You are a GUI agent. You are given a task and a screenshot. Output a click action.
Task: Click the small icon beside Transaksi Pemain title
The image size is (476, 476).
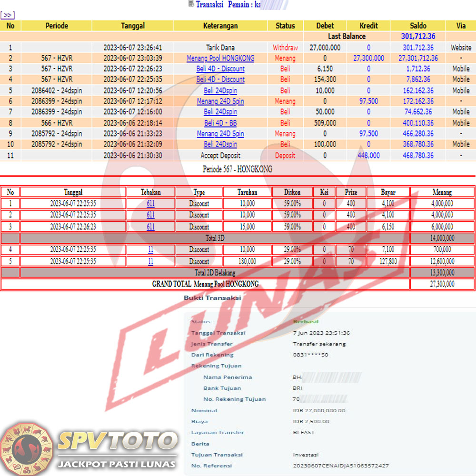tap(191, 4)
